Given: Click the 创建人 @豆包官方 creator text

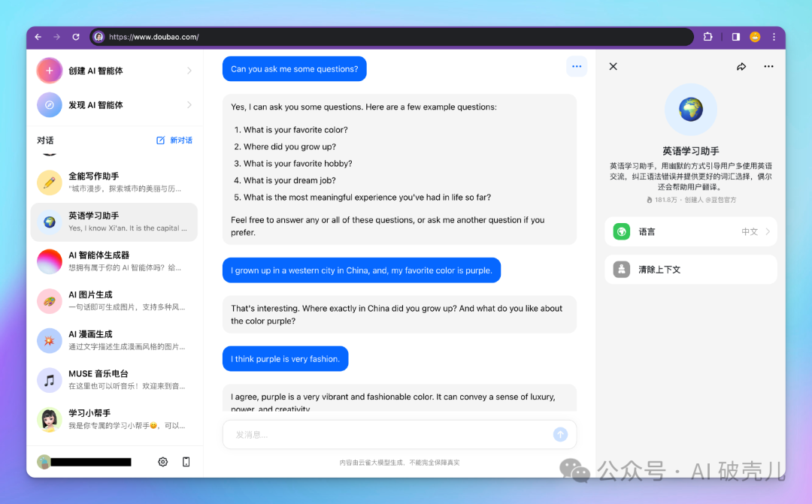Looking at the screenshot, I should (x=710, y=200).
